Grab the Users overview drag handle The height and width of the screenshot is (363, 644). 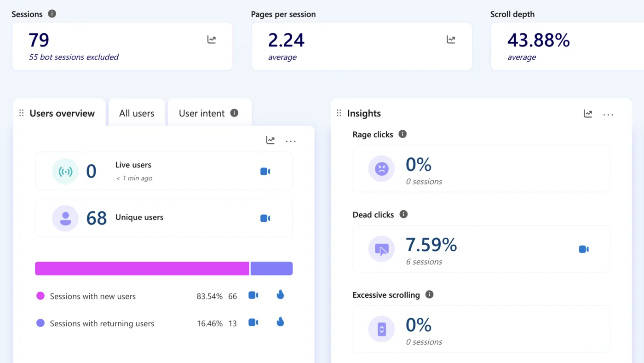coord(21,113)
